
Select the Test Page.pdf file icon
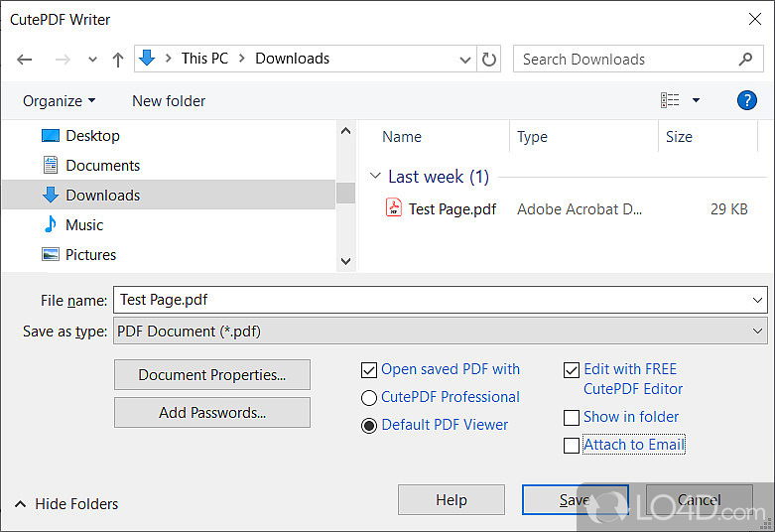coord(394,209)
